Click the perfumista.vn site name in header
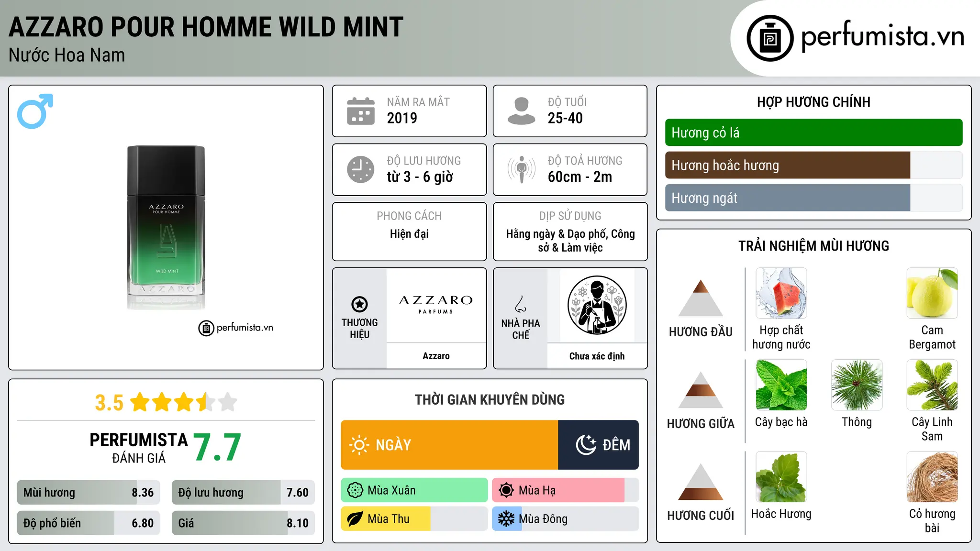Screen dimensions: 980x551 coord(882,36)
